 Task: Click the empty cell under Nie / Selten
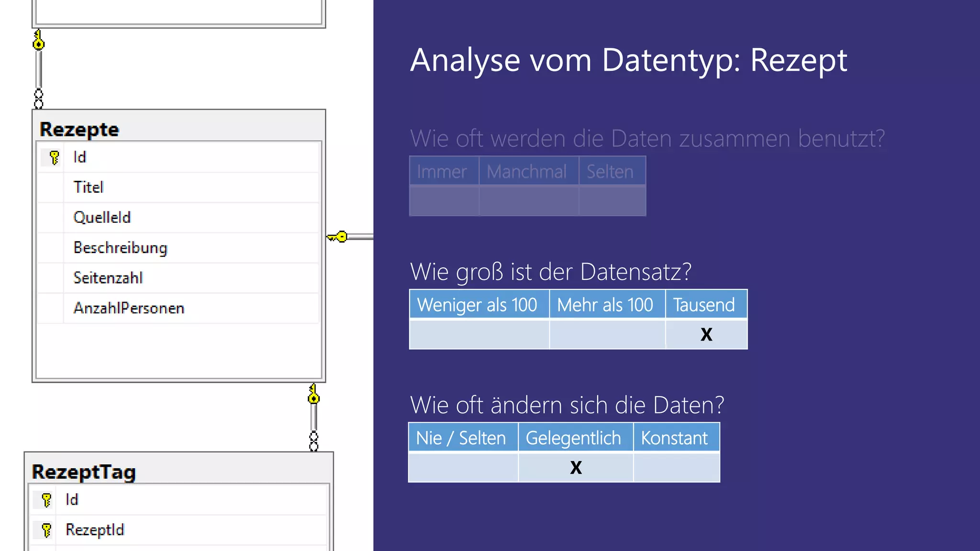[463, 467]
